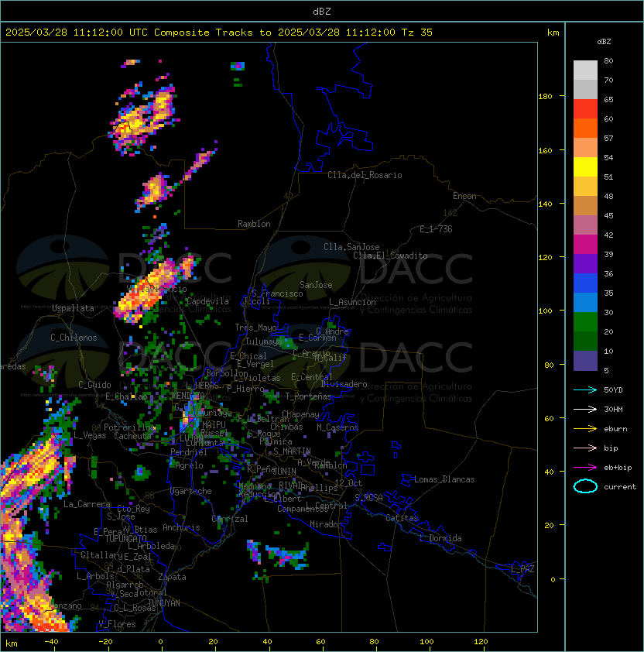
Task: Click the 'Zapata' map label
Action: coord(172,577)
